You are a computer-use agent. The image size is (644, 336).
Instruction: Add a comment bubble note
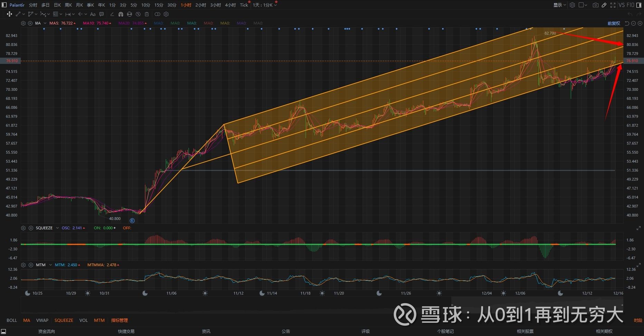pyautogui.click(x=102, y=14)
